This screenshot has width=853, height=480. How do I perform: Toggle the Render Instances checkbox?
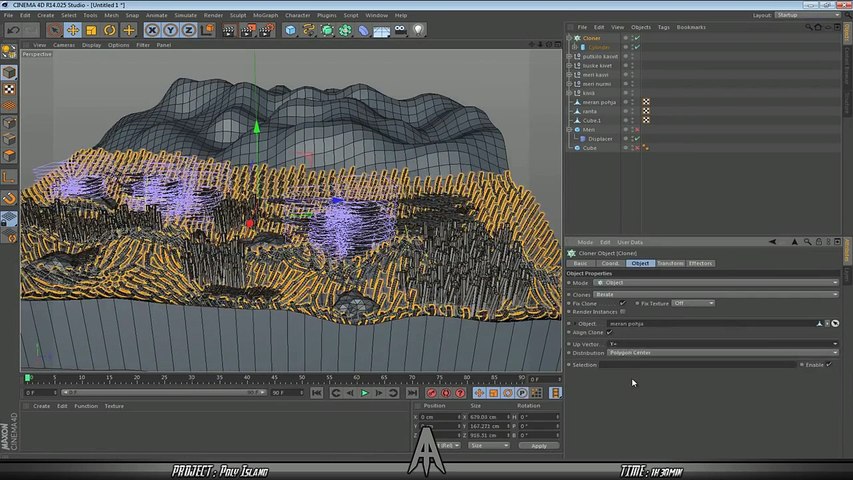coord(622,311)
